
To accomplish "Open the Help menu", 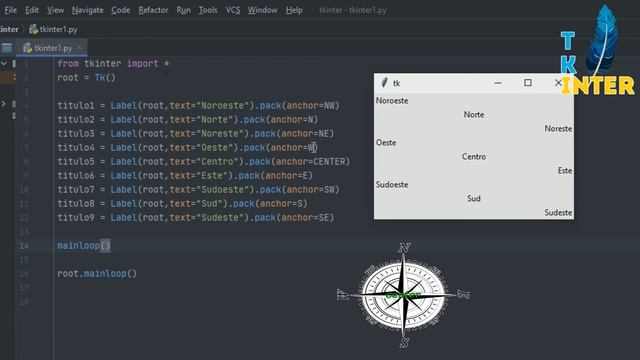I will [294, 10].
